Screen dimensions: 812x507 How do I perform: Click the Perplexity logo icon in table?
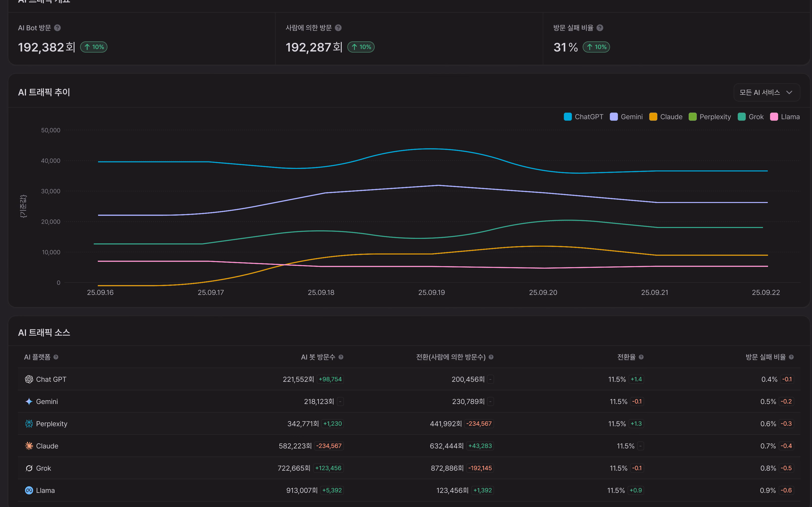coord(29,424)
